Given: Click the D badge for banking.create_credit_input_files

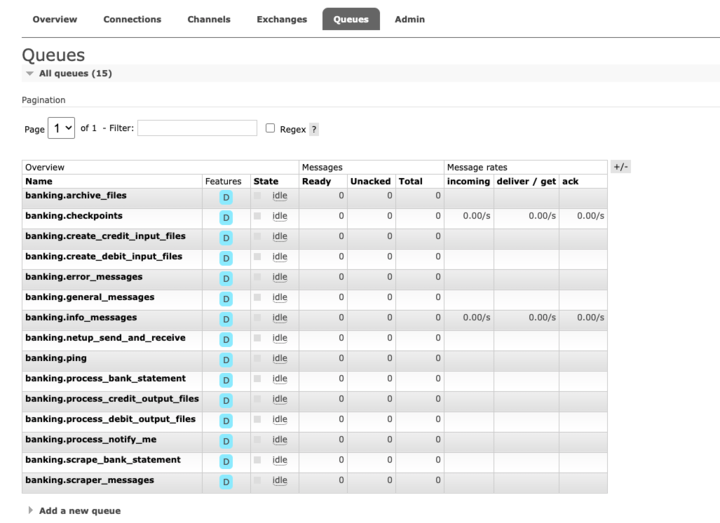Looking at the screenshot, I should (226, 238).
